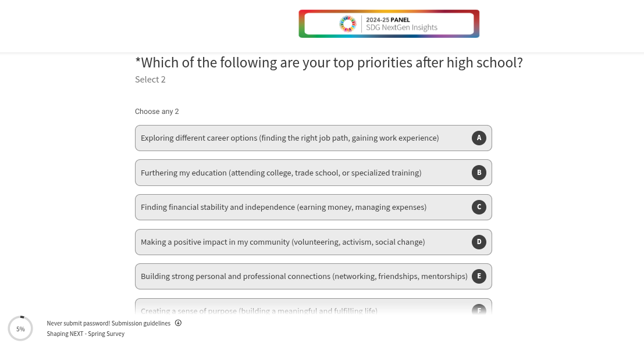The image size is (644, 347).
Task: Select 'Building strong personal and professional connections'
Action: [304, 276]
